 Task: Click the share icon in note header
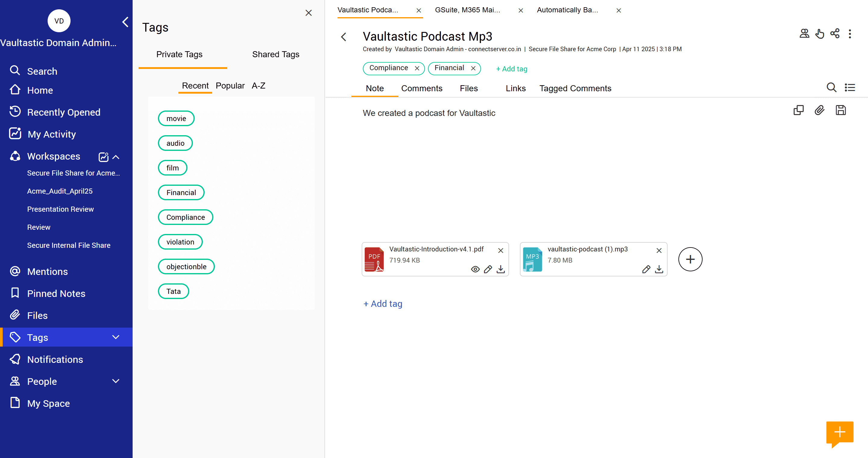point(835,34)
